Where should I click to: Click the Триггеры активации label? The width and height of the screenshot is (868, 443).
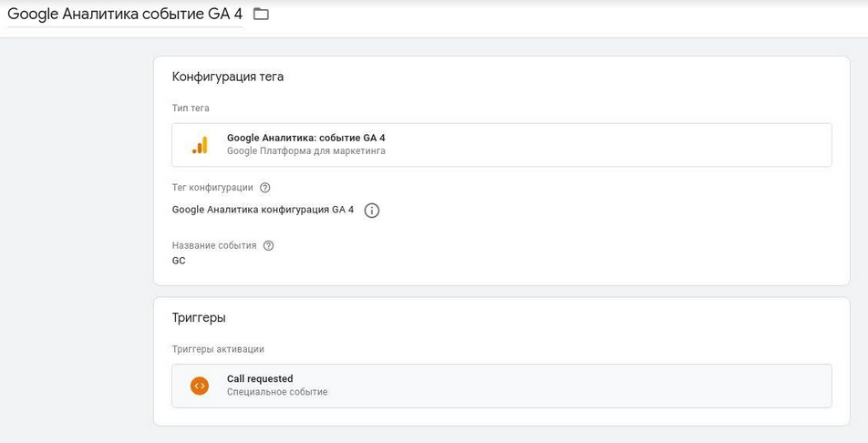pyautogui.click(x=218, y=349)
